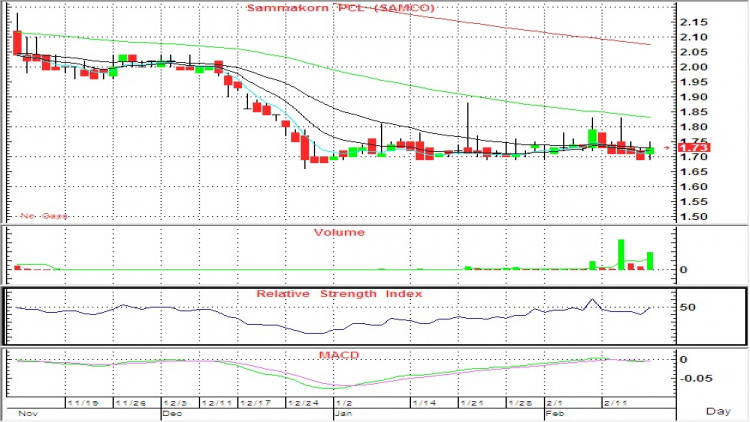Click the current price tag 1.73
The width and height of the screenshot is (750, 422).
pyautogui.click(x=694, y=148)
